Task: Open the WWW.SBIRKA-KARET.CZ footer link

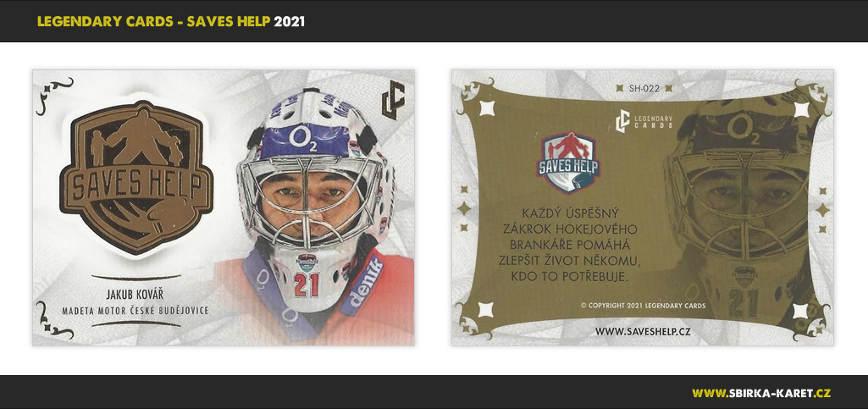Action: (761, 393)
